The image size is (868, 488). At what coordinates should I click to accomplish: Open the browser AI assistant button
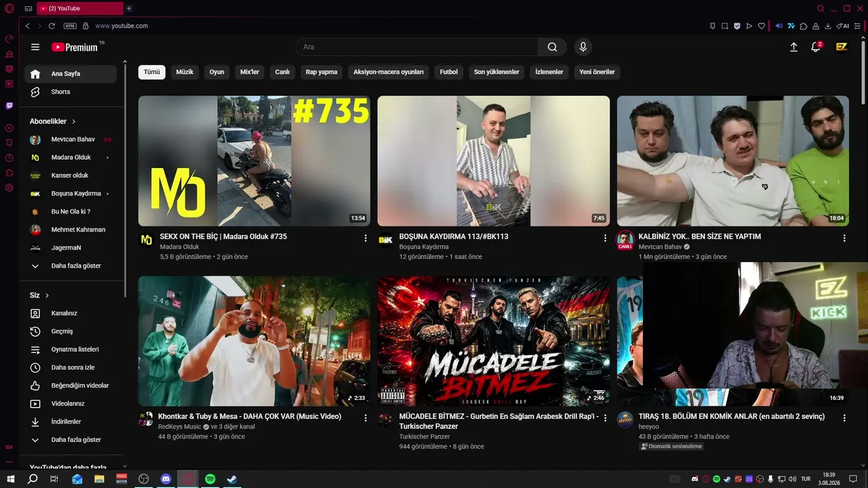(843, 26)
